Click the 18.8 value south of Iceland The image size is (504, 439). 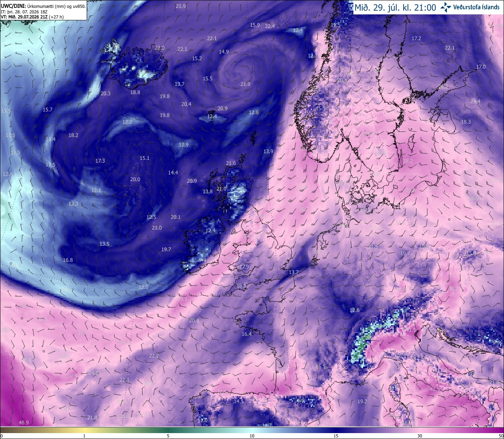tap(135, 92)
